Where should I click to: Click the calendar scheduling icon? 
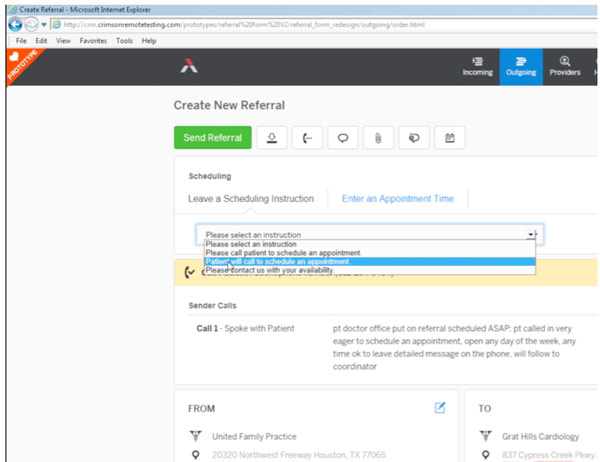click(449, 139)
